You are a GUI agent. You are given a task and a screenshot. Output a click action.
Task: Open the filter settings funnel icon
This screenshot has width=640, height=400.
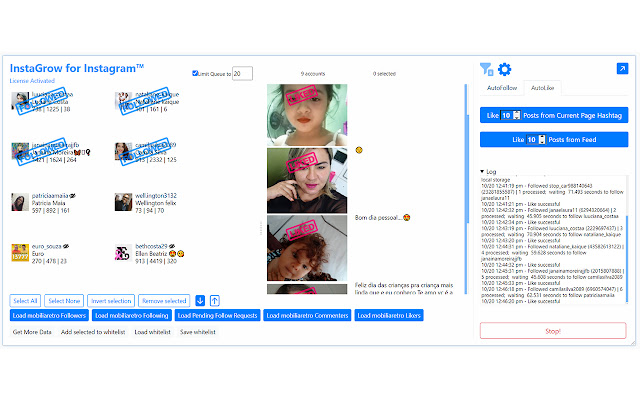[486, 69]
